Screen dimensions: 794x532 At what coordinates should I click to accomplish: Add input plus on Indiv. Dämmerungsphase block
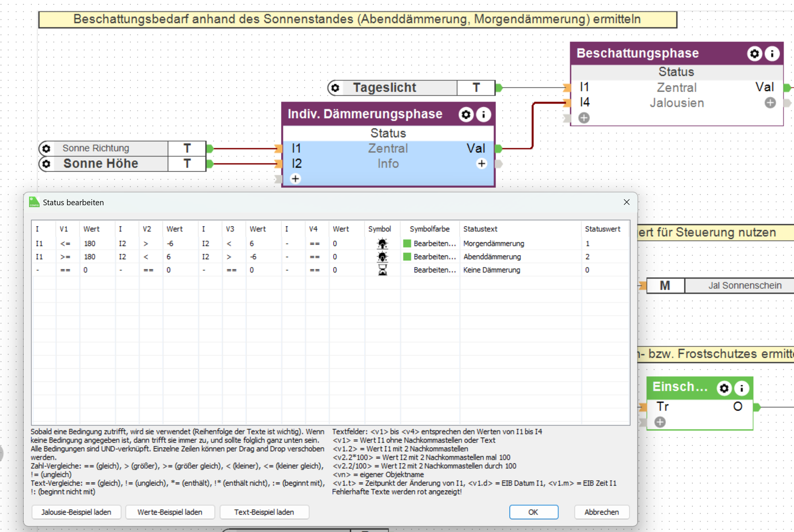click(295, 178)
